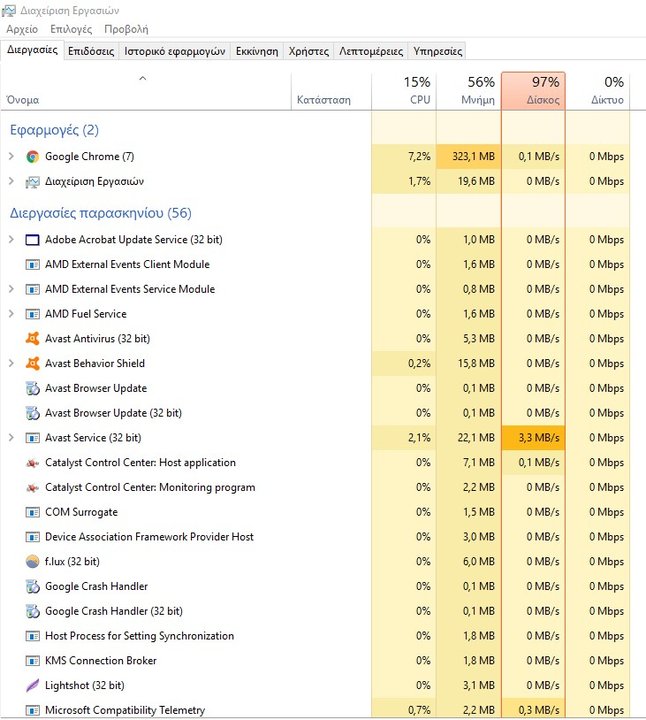Select the Avast Antivirus (32 bit) process name

(97, 339)
